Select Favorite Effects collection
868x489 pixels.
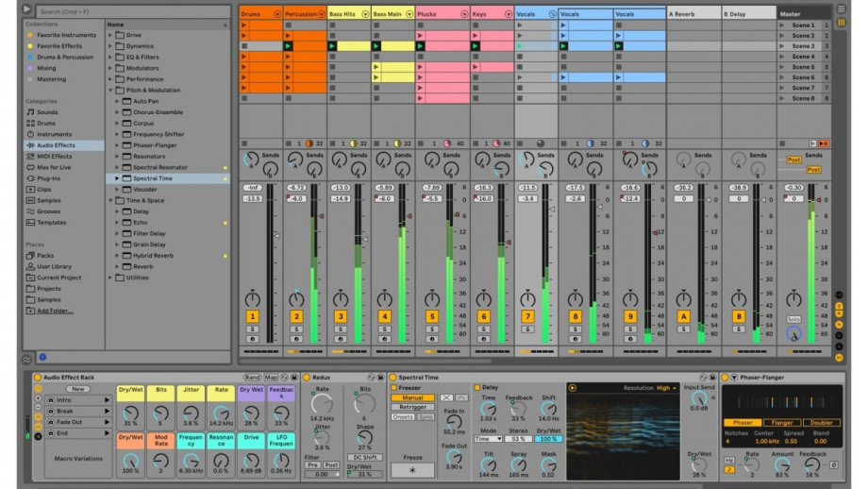[x=59, y=46]
